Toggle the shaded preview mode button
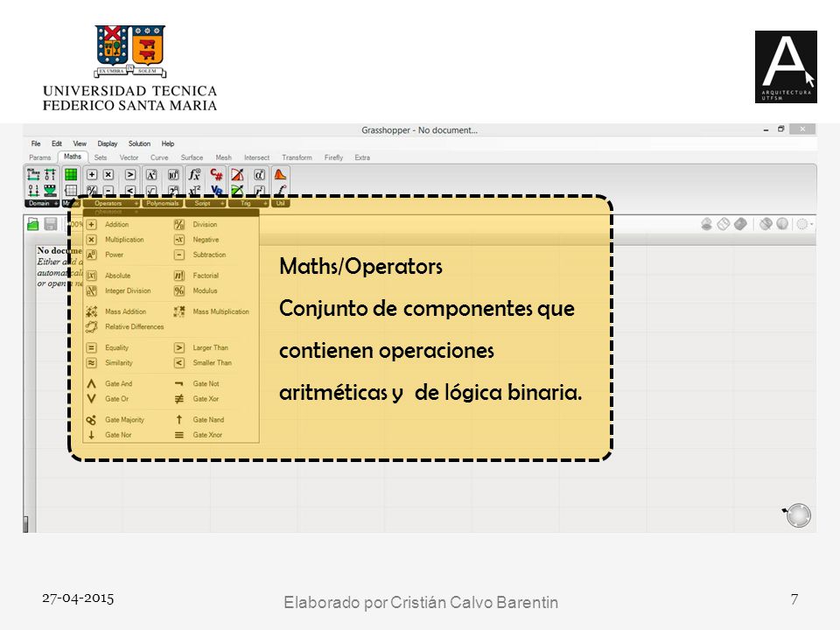 click(x=741, y=224)
